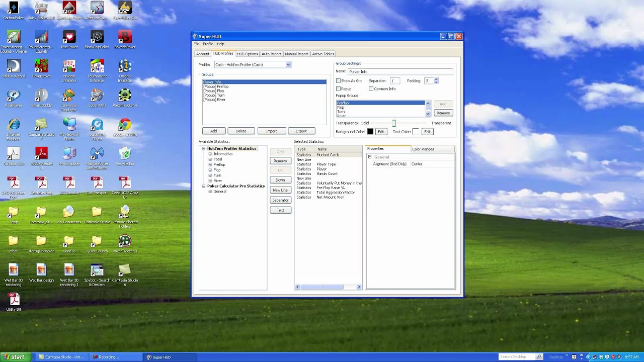Open the True Poker desktop icon
Image resolution: width=644 pixels, height=362 pixels.
pyautogui.click(x=69, y=40)
